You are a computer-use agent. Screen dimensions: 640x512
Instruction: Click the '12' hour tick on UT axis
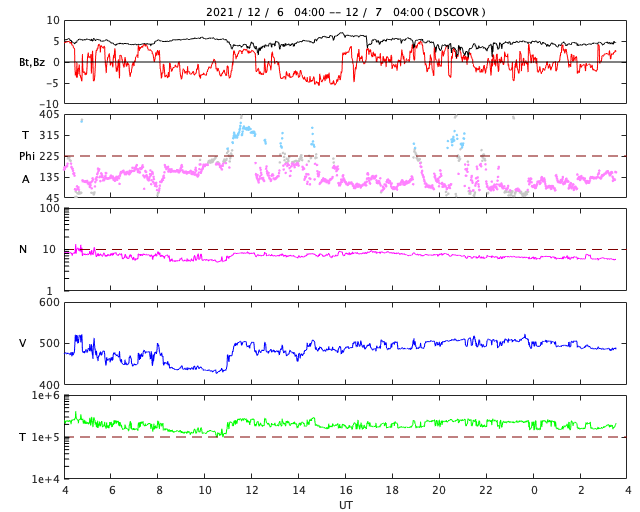click(252, 490)
